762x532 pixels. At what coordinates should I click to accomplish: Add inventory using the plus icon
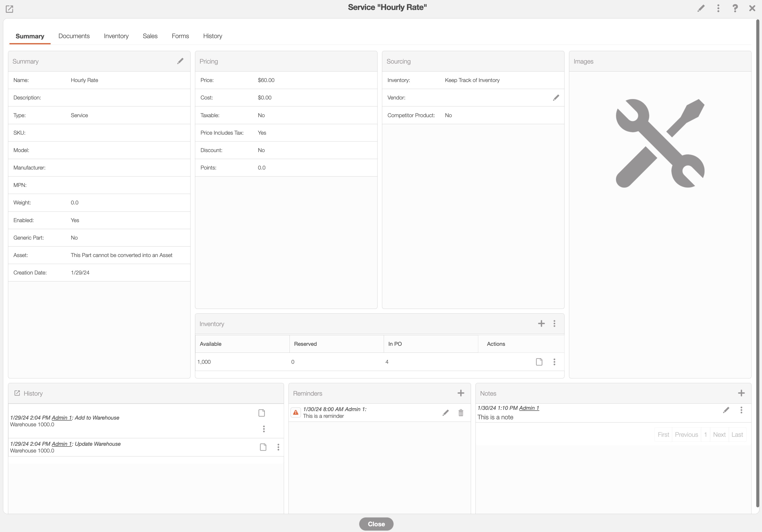tap(541, 324)
